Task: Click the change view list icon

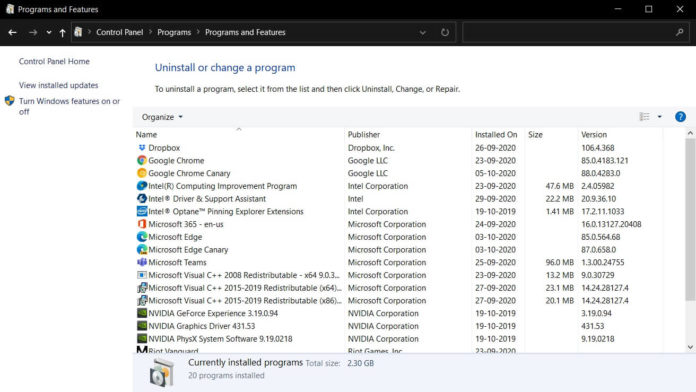Action: 645,117
